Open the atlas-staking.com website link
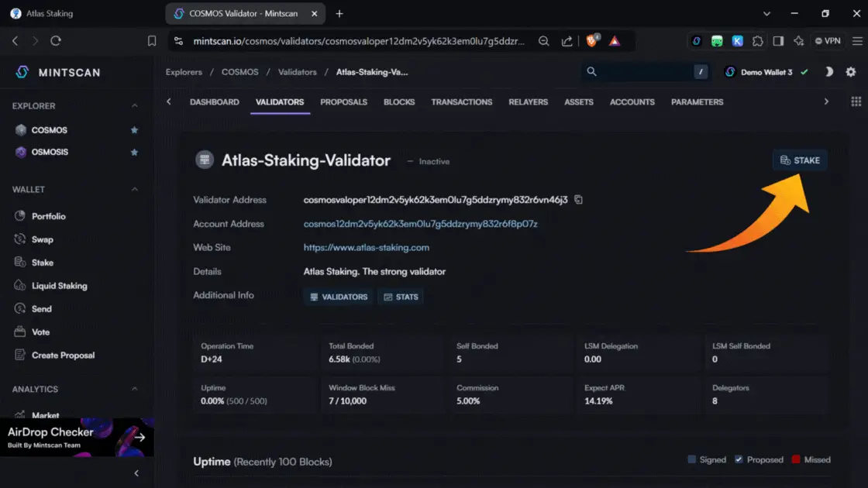Image resolution: width=868 pixels, height=488 pixels. (x=366, y=247)
